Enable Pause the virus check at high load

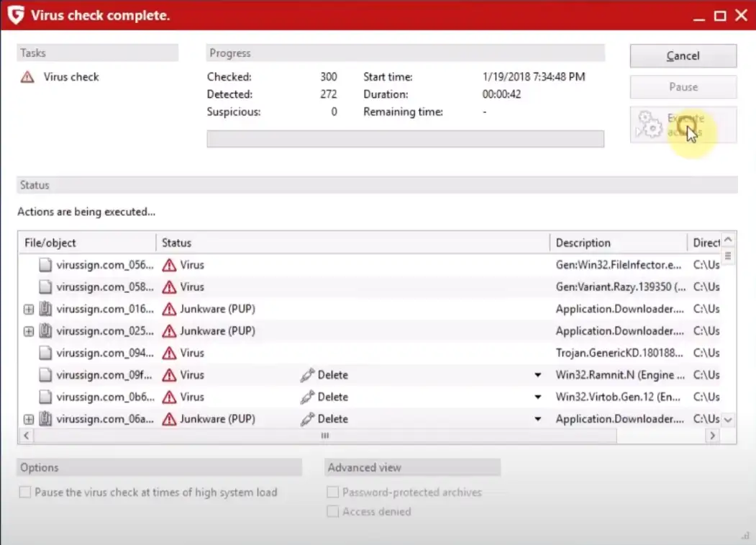[x=25, y=492]
